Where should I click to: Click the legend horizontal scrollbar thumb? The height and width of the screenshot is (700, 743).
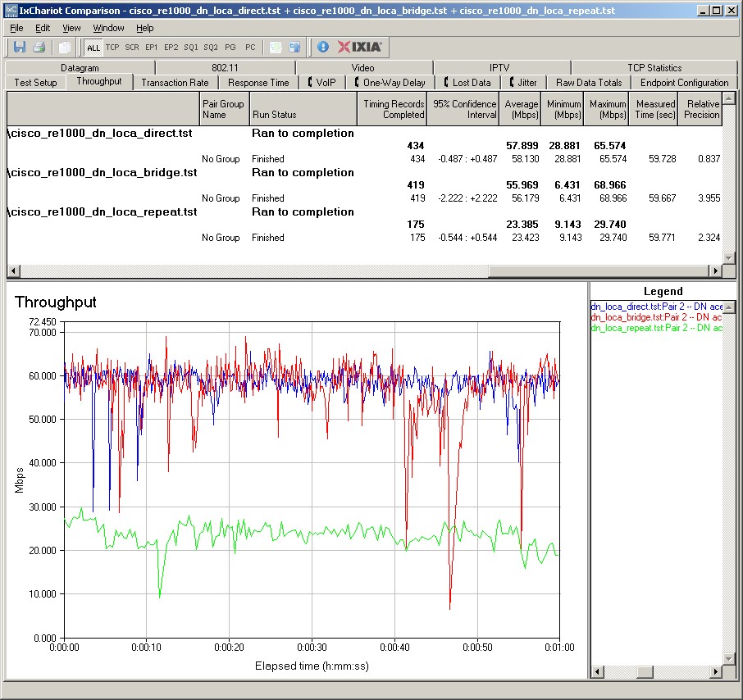(x=644, y=671)
